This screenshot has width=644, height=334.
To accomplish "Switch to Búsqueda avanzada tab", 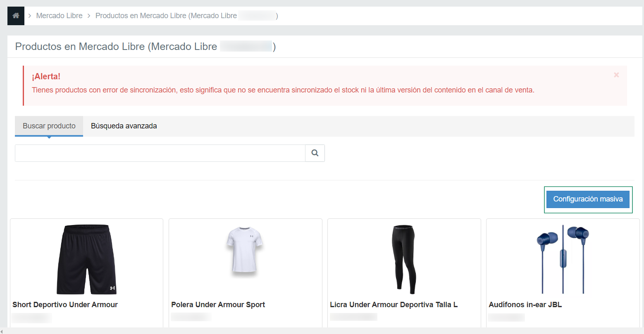I will (x=124, y=126).
